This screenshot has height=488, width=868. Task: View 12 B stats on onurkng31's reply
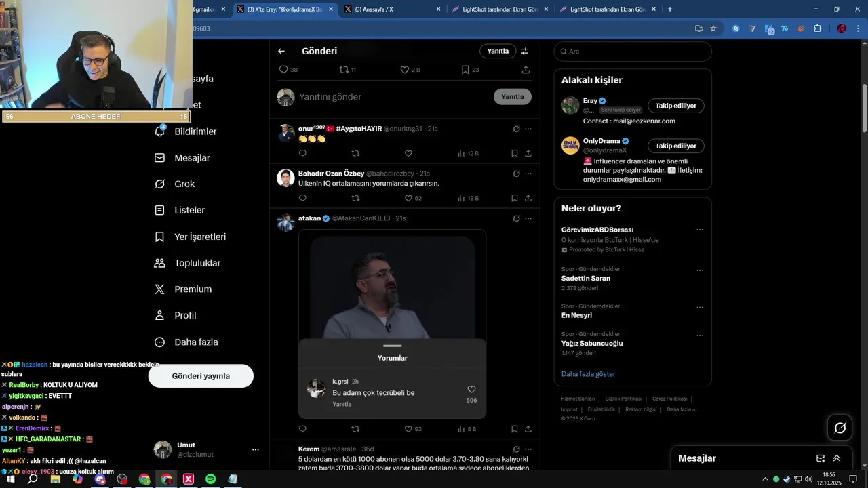click(x=469, y=153)
